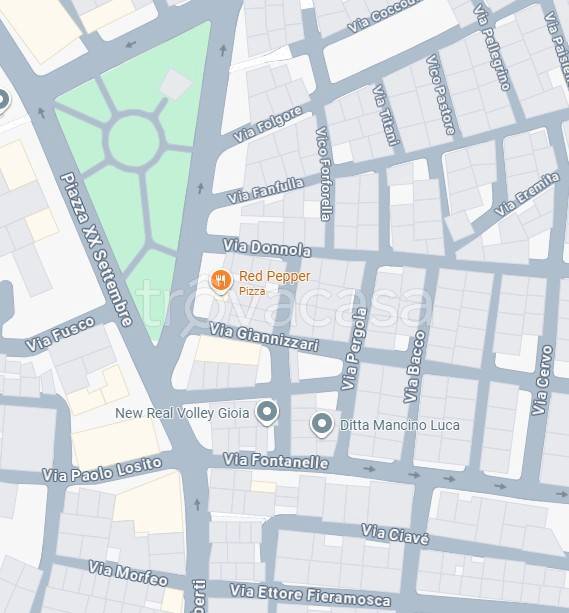The width and height of the screenshot is (569, 613).
Task: Click the Via Donnola street label
Action: 267,248
